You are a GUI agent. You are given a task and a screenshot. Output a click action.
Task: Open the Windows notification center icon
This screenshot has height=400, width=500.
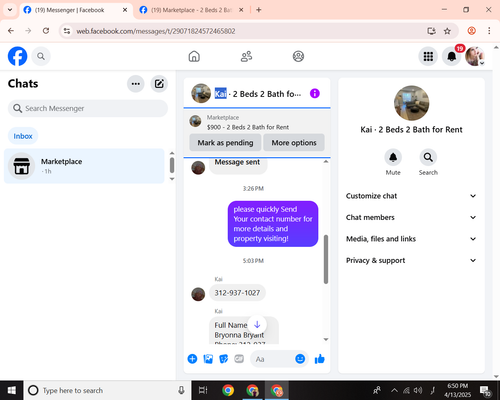click(485, 391)
